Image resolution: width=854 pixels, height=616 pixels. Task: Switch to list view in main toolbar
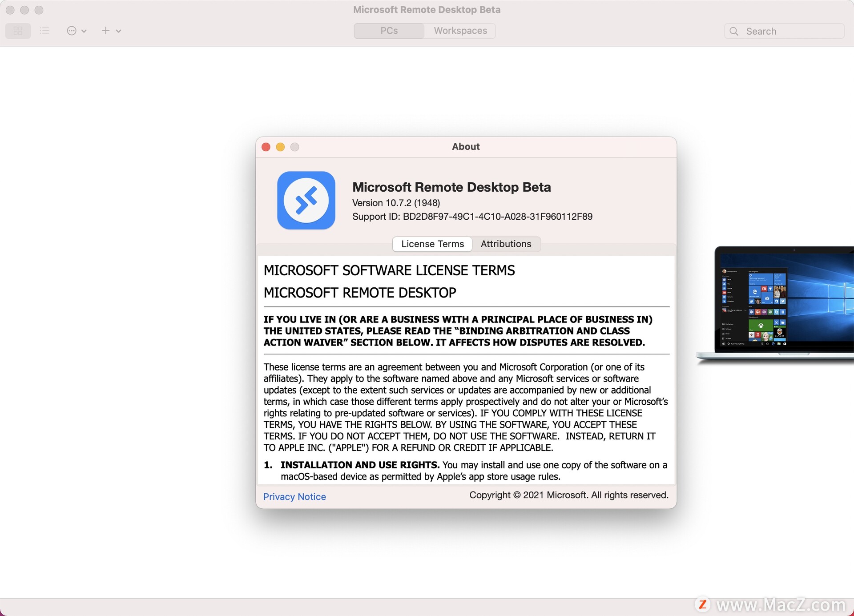click(x=44, y=31)
